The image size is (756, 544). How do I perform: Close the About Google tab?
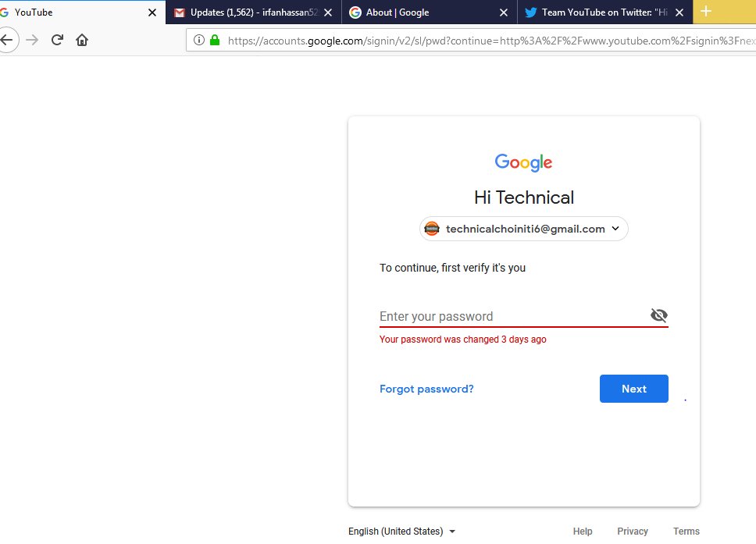(x=504, y=12)
